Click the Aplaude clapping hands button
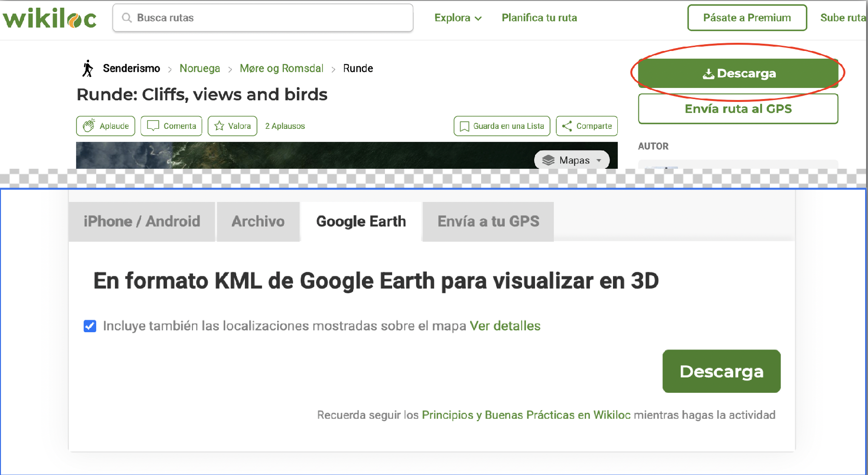 105,126
